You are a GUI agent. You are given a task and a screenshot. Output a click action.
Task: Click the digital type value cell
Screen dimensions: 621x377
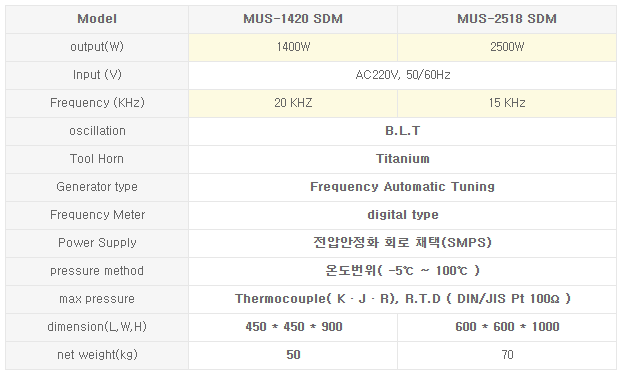pyautogui.click(x=402, y=215)
